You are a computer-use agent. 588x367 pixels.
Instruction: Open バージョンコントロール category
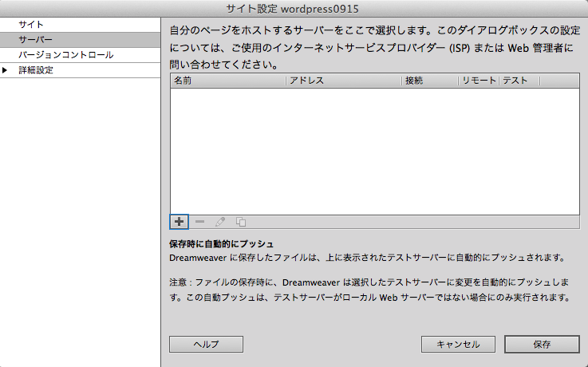point(81,55)
